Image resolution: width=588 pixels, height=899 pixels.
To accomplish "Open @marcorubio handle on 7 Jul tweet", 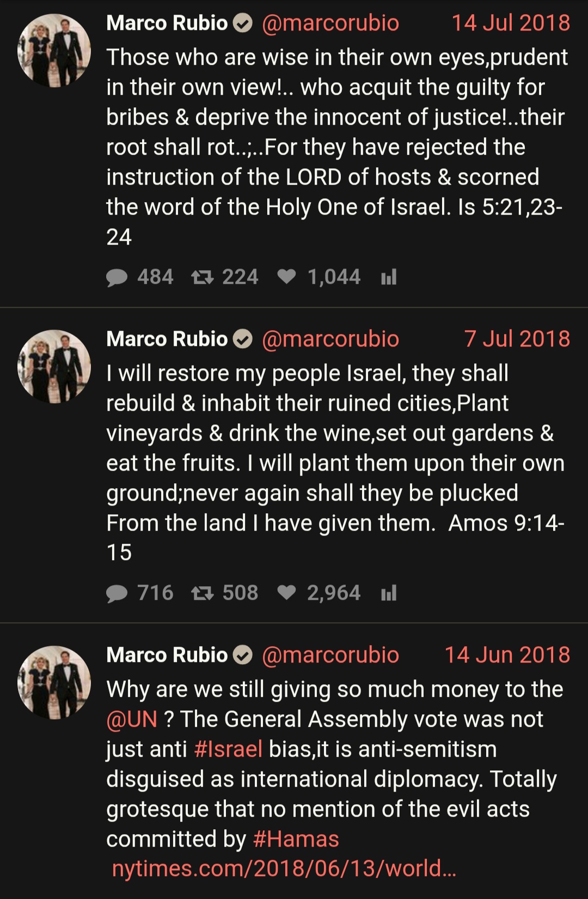I will (330, 339).
